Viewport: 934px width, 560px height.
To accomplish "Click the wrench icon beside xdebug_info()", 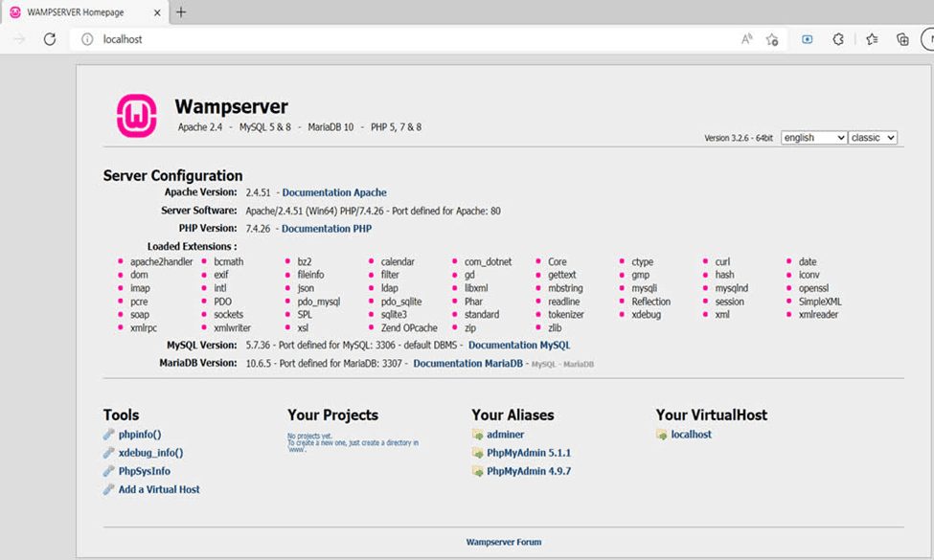I will pyautogui.click(x=108, y=453).
